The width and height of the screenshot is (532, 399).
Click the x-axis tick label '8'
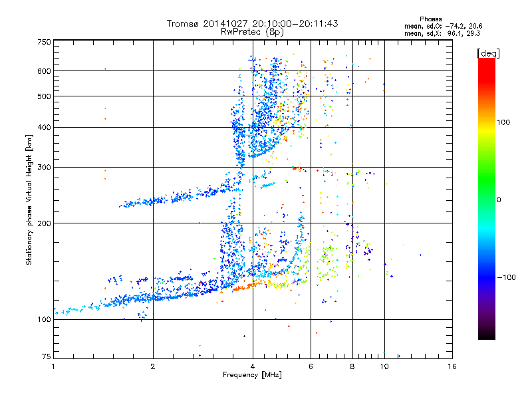point(352,366)
